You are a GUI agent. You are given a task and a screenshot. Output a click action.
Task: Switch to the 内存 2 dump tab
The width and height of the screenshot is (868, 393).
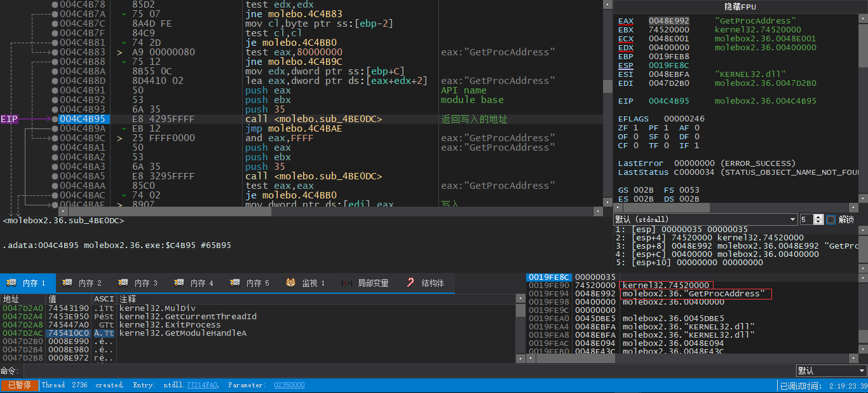83,283
